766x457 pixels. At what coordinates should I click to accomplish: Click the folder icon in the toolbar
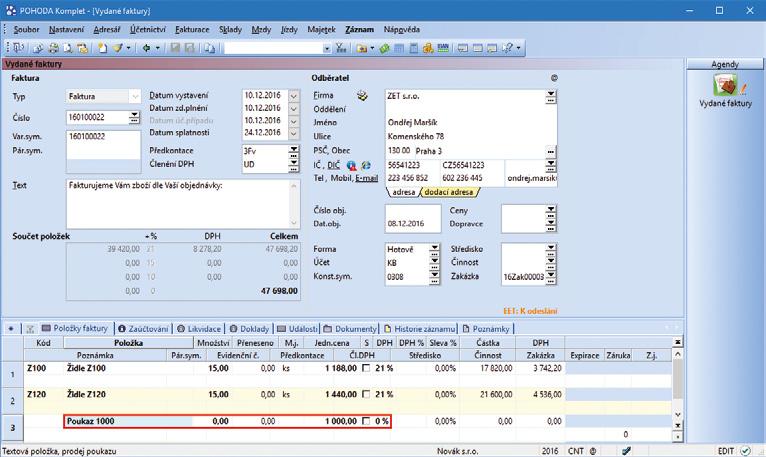pos(362,48)
